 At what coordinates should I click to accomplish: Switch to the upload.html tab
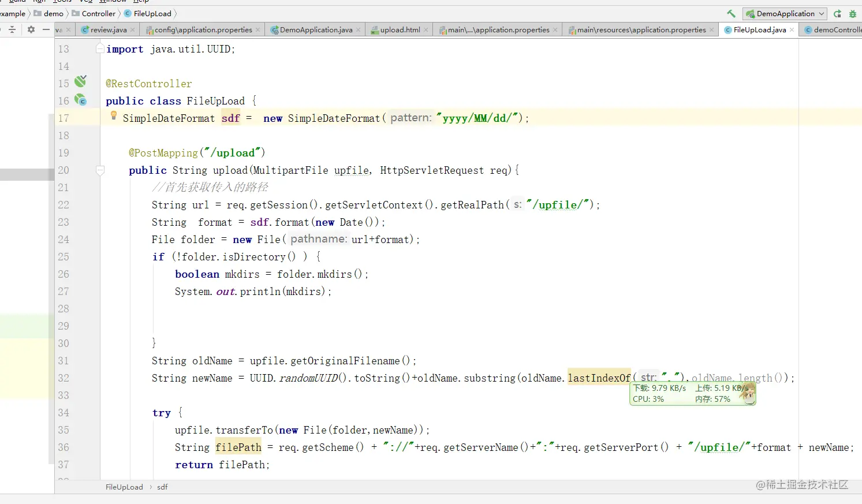(x=400, y=30)
